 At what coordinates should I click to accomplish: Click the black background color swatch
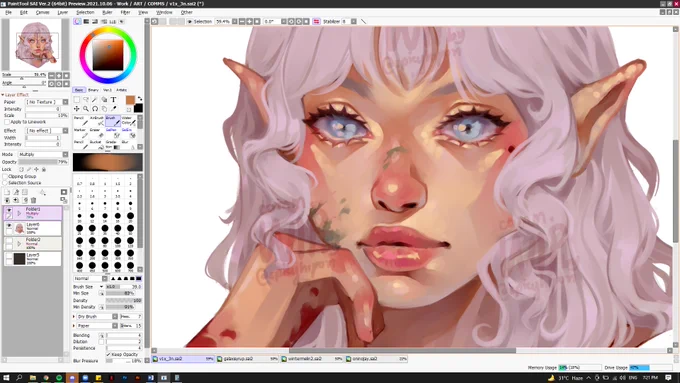(x=138, y=108)
